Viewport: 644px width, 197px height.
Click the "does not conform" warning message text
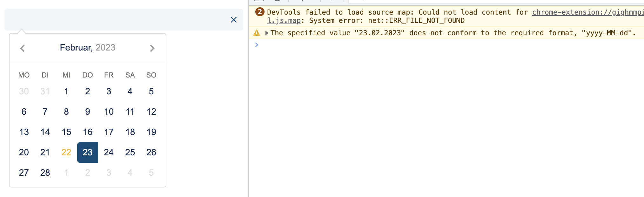[x=453, y=33]
